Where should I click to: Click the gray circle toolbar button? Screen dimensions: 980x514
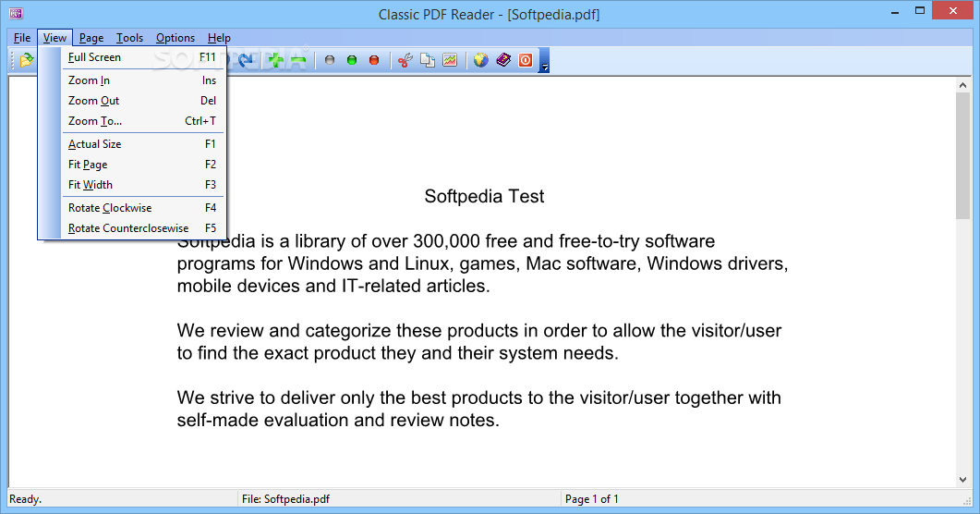(x=330, y=60)
